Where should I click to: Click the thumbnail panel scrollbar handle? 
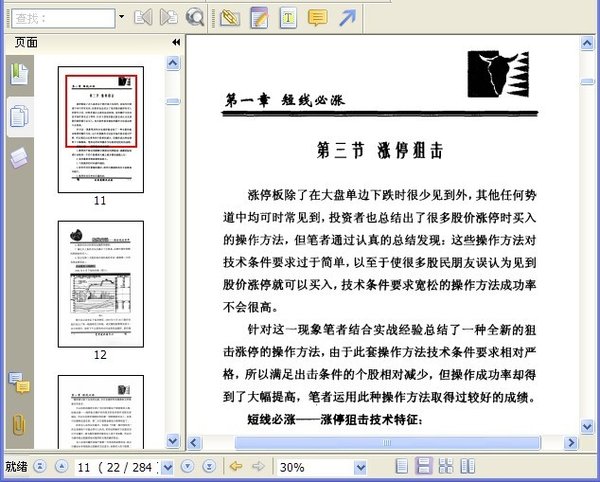click(x=173, y=101)
